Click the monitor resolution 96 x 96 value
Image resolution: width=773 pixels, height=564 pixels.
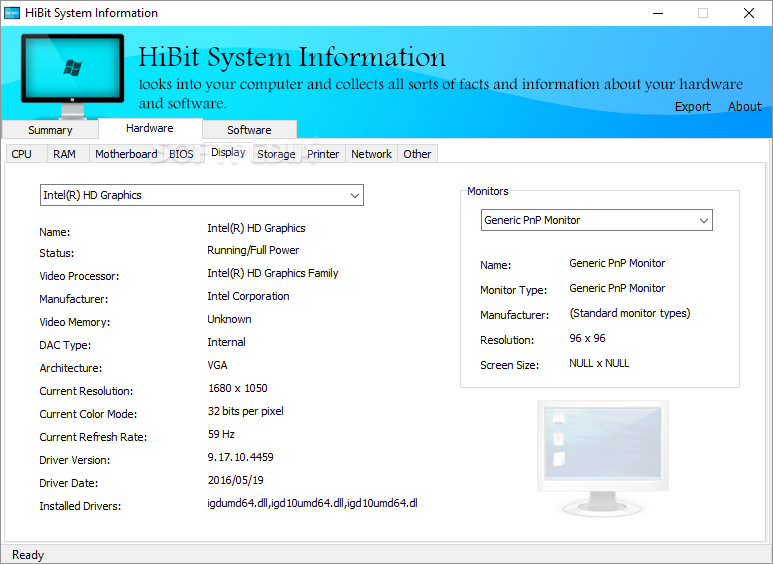(587, 338)
